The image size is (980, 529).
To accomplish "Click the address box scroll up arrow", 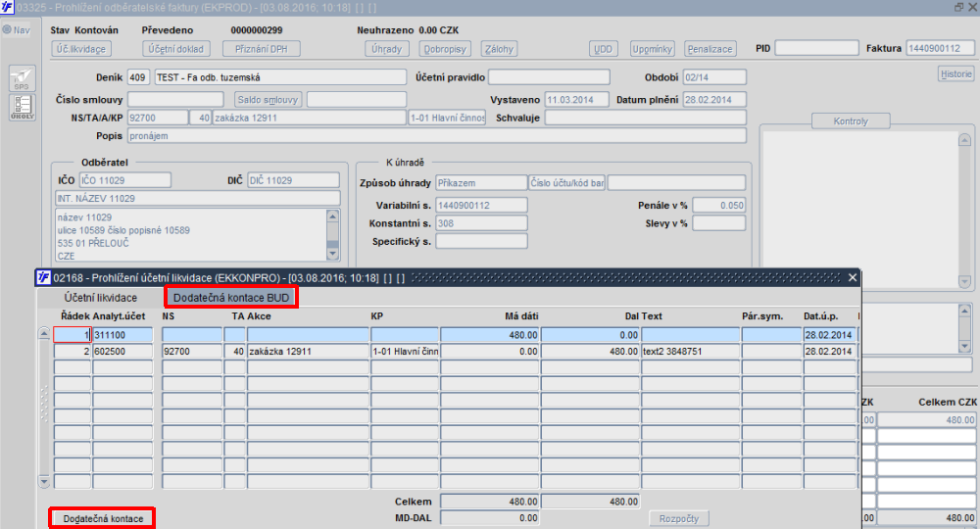I will 332,216.
